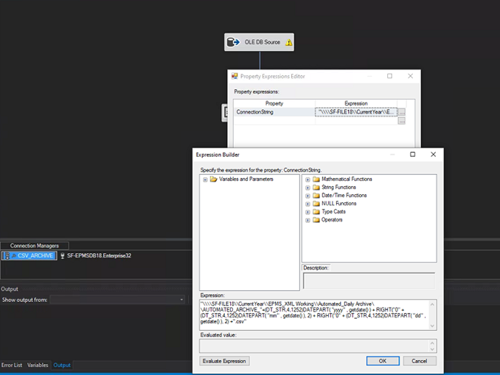500x375 pixels.
Task: Click the Operators folder icon
Action: (x=316, y=220)
